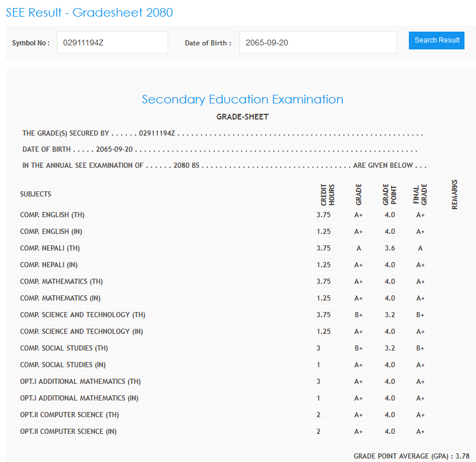
Task: Focus the Date of Birth input field
Action: [x=318, y=43]
